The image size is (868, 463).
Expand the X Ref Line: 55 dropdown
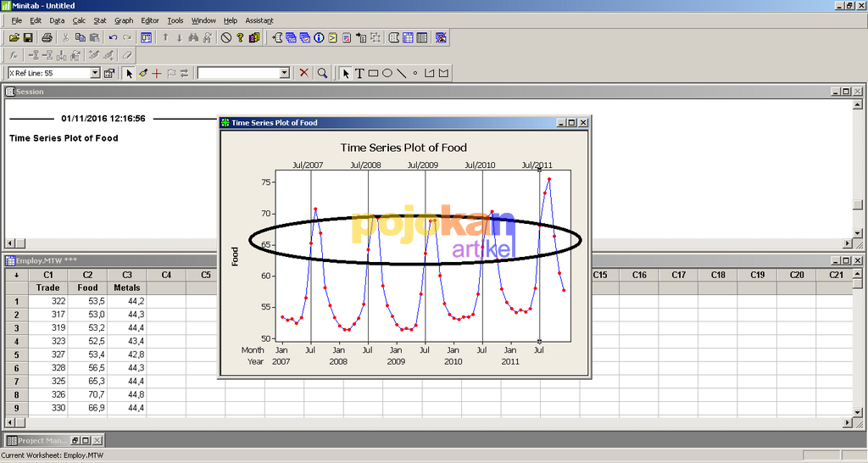point(95,74)
